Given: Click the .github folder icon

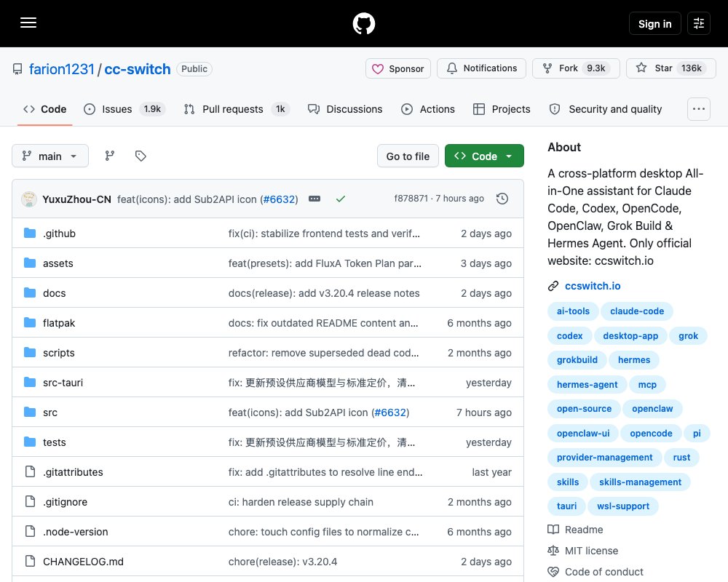Looking at the screenshot, I should [30, 233].
